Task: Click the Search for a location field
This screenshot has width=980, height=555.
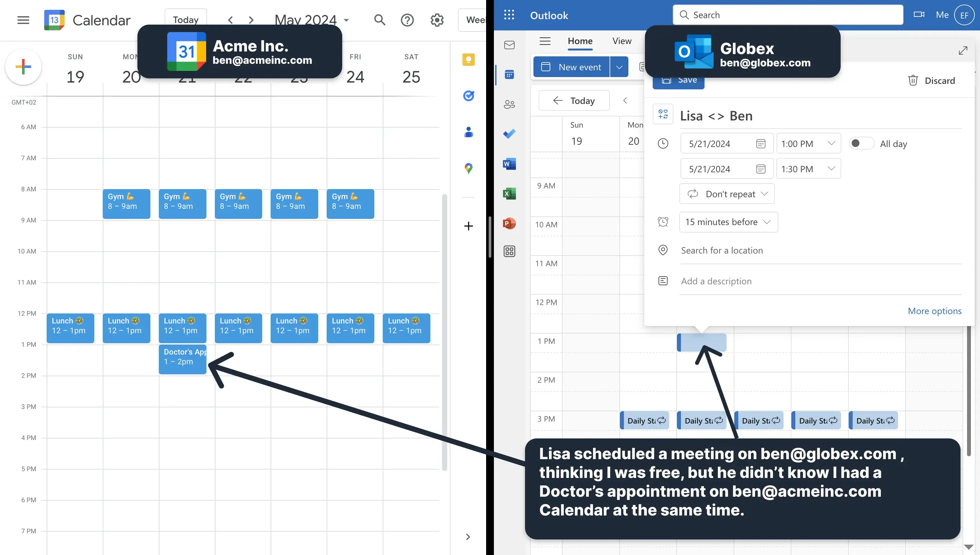Action: pyautogui.click(x=721, y=250)
